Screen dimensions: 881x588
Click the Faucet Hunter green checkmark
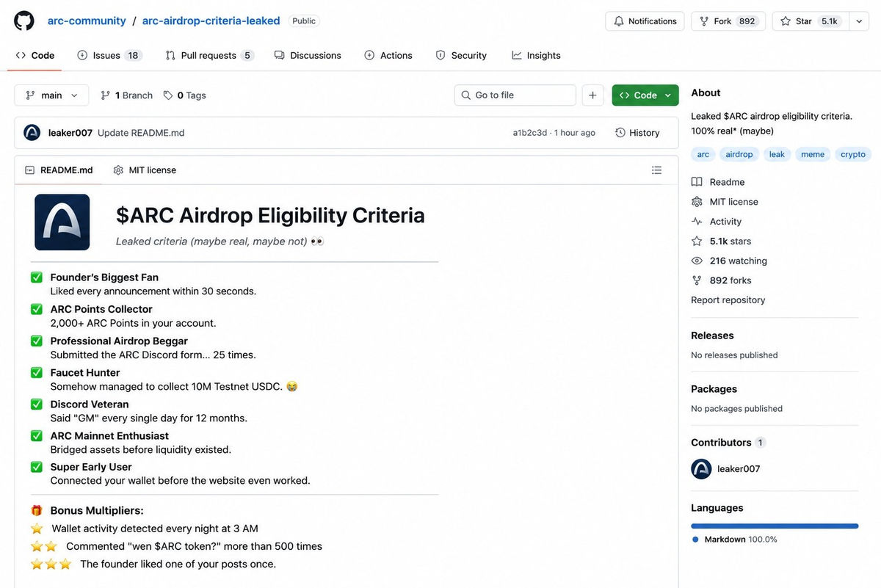point(37,373)
